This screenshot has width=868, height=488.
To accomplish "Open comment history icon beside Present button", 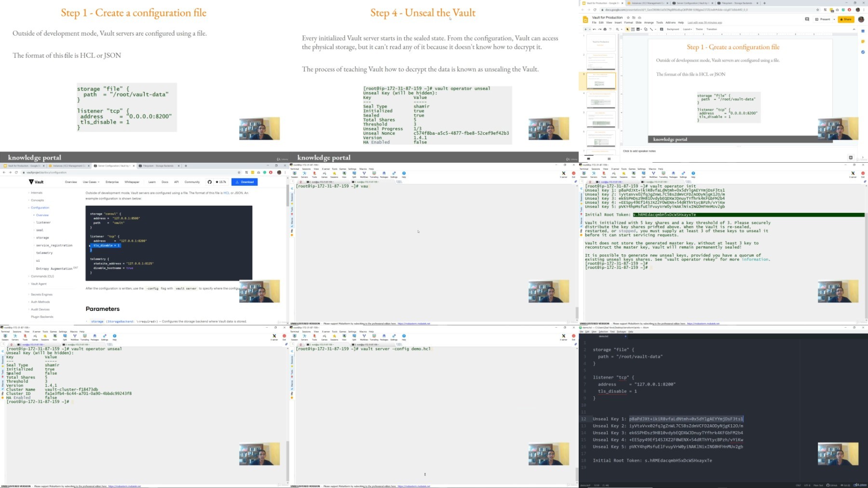I will coord(807,19).
